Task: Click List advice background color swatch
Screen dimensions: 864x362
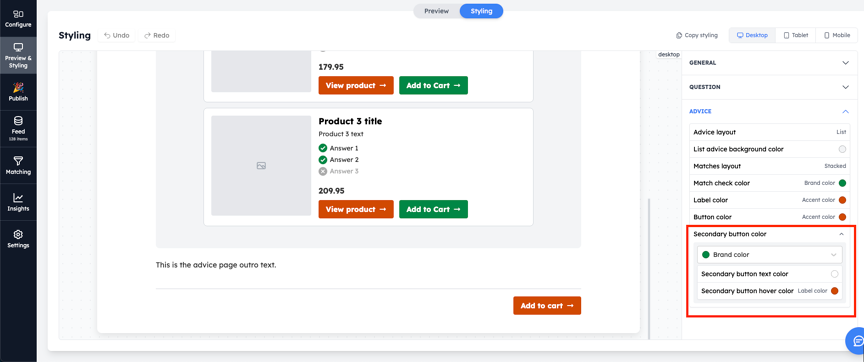Action: click(842, 149)
